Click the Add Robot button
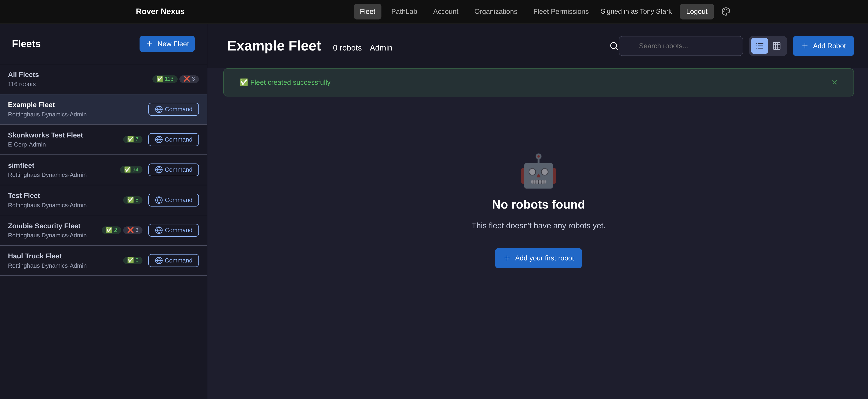Viewport: 868px width, 399px height. click(x=823, y=46)
